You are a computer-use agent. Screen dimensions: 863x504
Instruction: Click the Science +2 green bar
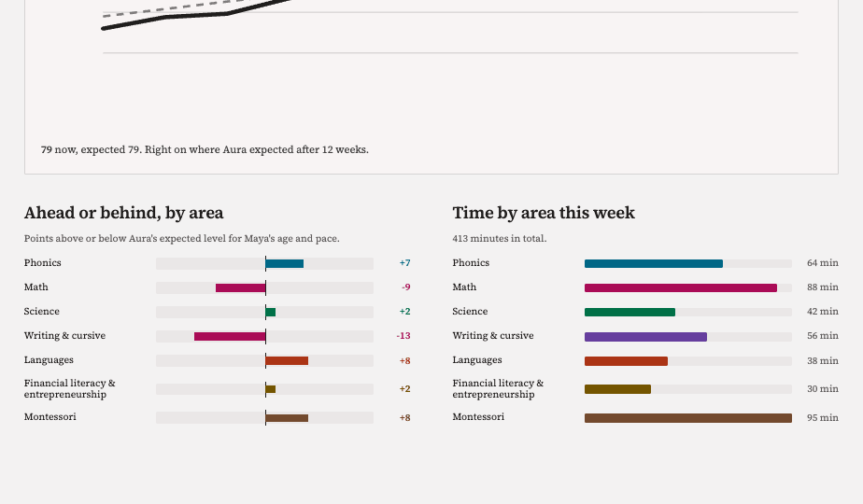tap(271, 312)
